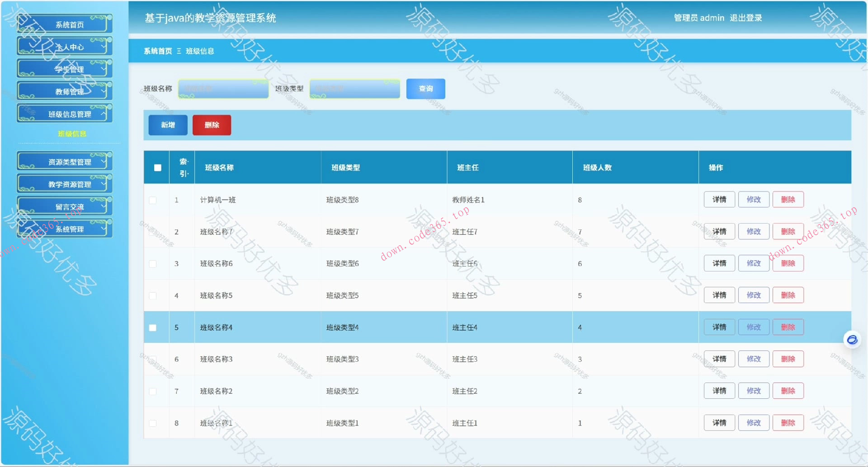
Task: Open 详情 for 班级名称5
Action: [719, 295]
